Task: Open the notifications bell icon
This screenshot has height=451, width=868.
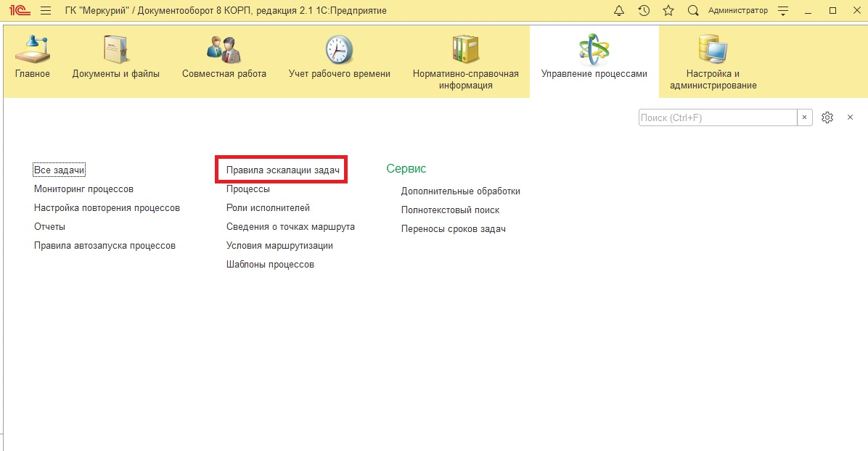Action: click(x=619, y=11)
